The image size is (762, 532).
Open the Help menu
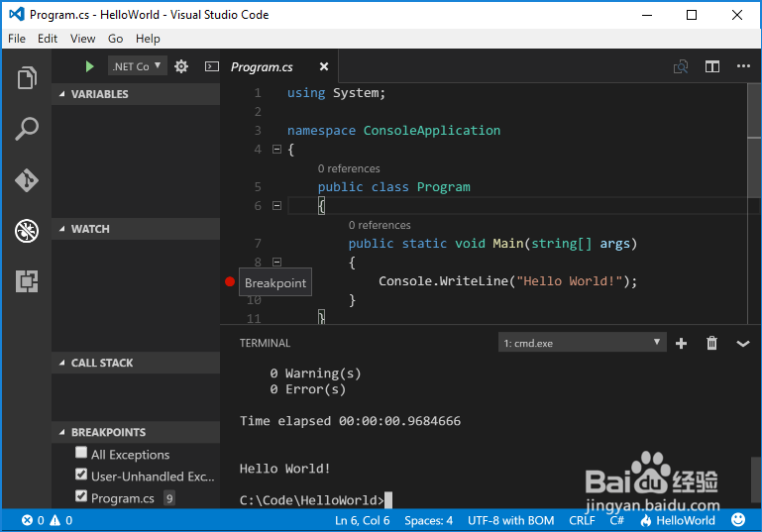point(148,39)
